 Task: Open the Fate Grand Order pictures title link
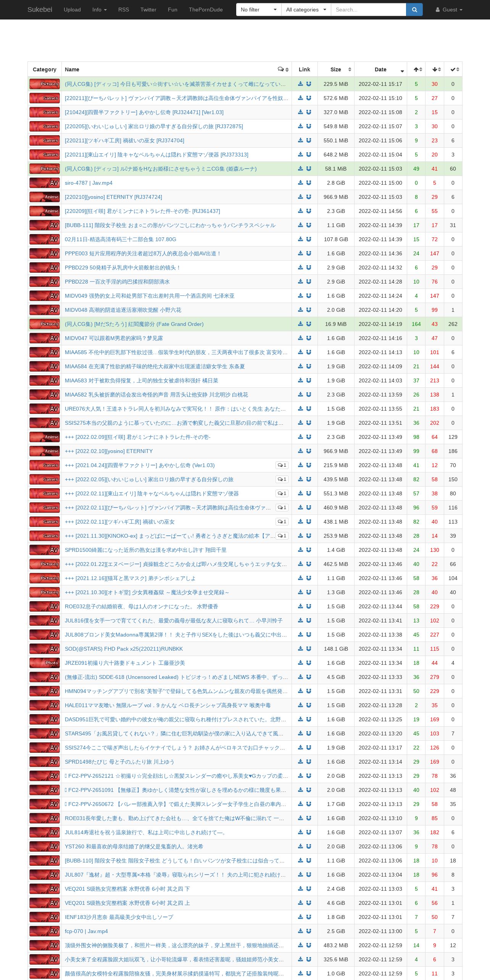tap(134, 324)
